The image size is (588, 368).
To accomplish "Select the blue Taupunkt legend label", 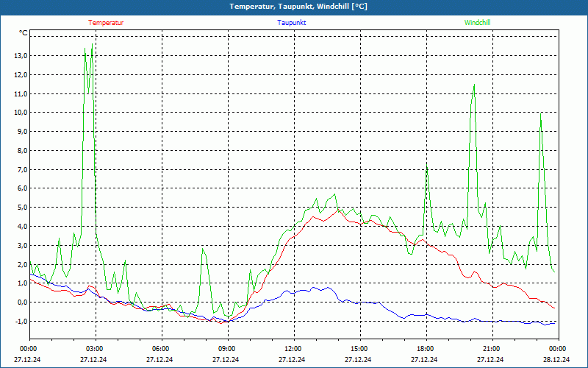I will [x=292, y=23].
